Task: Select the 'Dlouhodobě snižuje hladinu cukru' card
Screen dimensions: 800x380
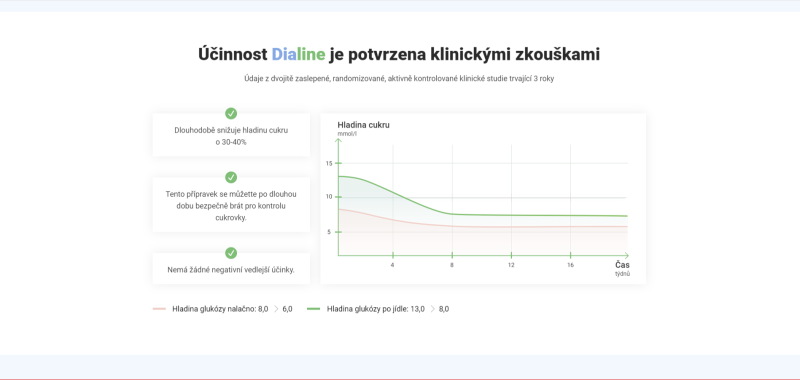Action: [x=231, y=135]
